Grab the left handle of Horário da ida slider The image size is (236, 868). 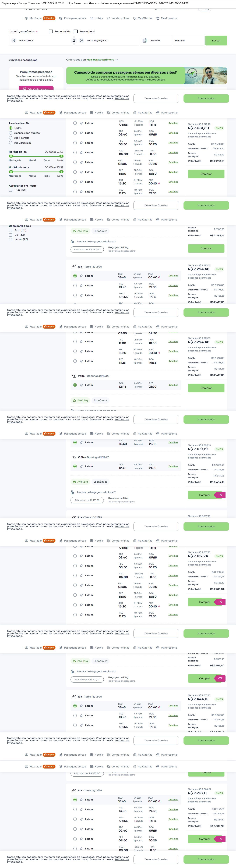[11, 156]
